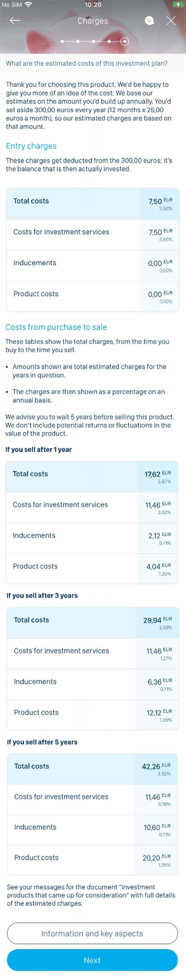Image resolution: width=186 pixels, height=980 pixels.
Task: Tap Total costs row under Entry charges
Action: point(93,204)
